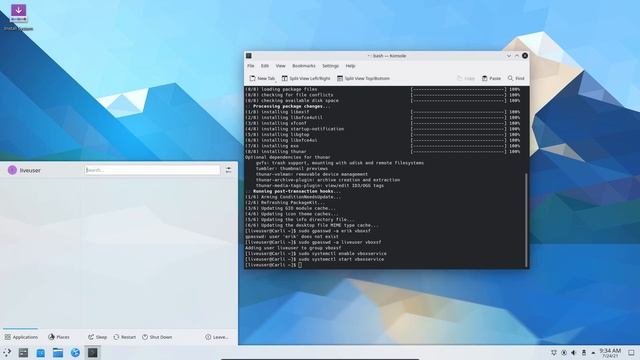Viewport: 640px width, 360px height.
Task: Open Dolphin file manager from taskbar
Action: click(58, 353)
